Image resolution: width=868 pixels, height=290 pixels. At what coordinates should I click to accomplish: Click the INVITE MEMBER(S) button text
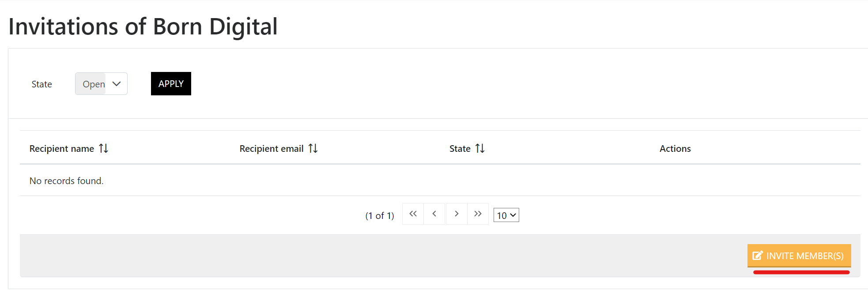coord(805,256)
